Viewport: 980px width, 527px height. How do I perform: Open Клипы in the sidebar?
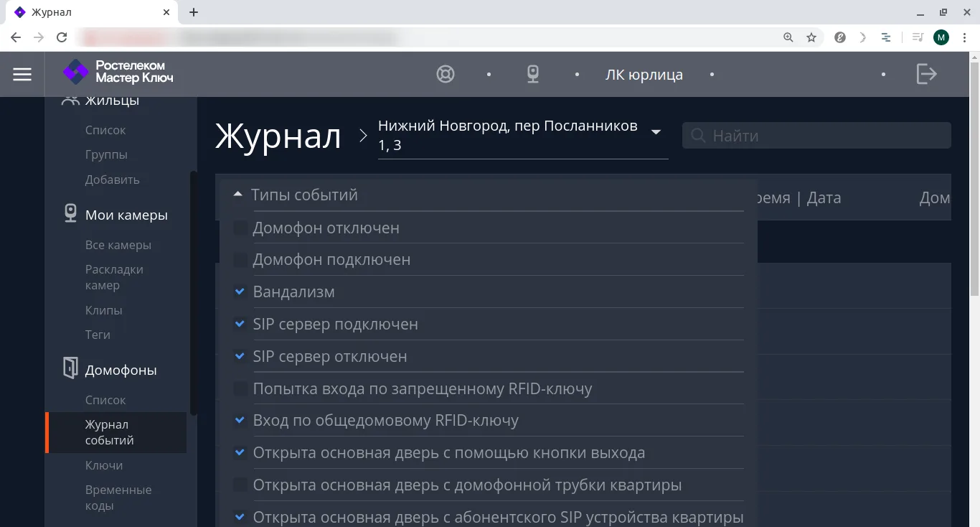(104, 310)
